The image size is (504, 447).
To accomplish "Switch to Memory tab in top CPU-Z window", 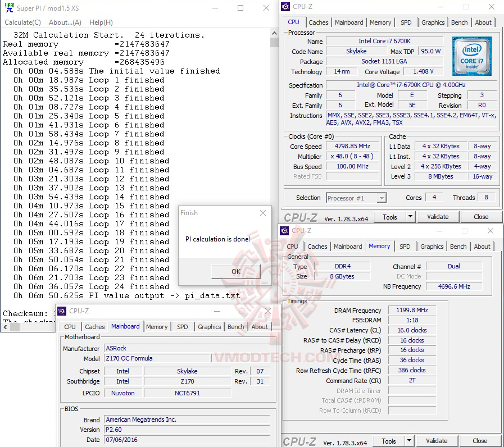I will 380,22.
